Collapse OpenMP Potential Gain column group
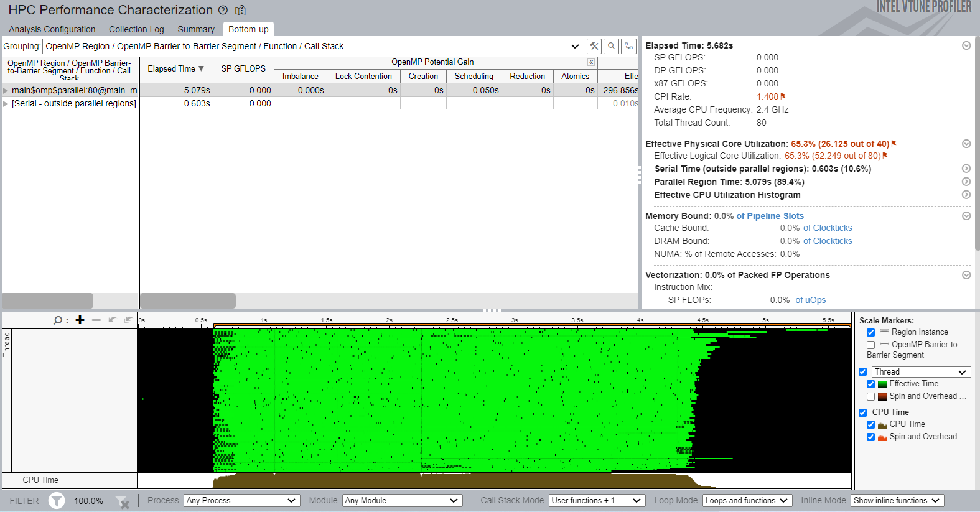The height and width of the screenshot is (512, 980). (x=591, y=62)
